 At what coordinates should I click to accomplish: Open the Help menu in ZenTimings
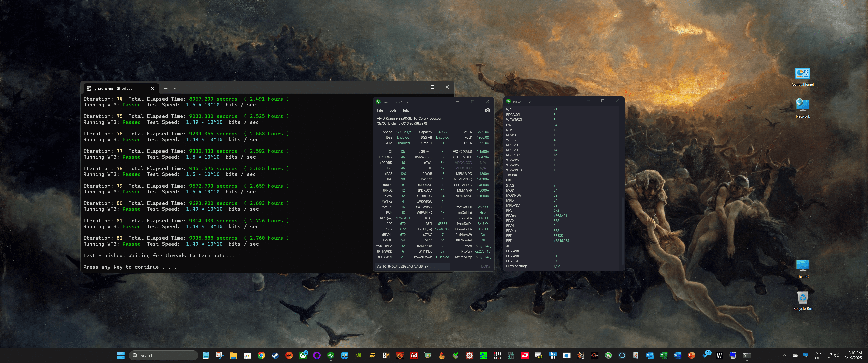[x=405, y=110]
